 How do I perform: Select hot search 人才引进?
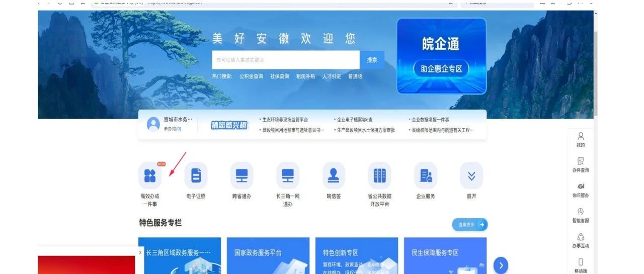tap(332, 76)
